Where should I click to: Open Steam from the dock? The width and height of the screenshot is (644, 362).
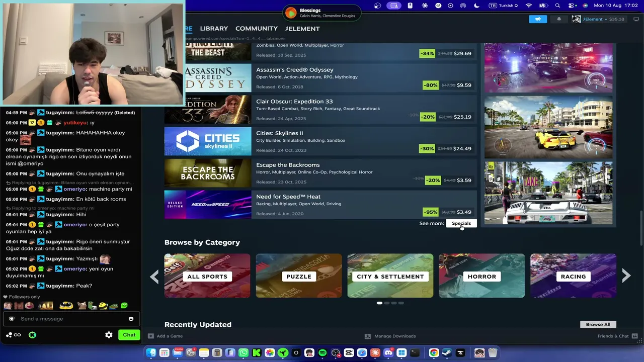pyautogui.click(x=447, y=353)
